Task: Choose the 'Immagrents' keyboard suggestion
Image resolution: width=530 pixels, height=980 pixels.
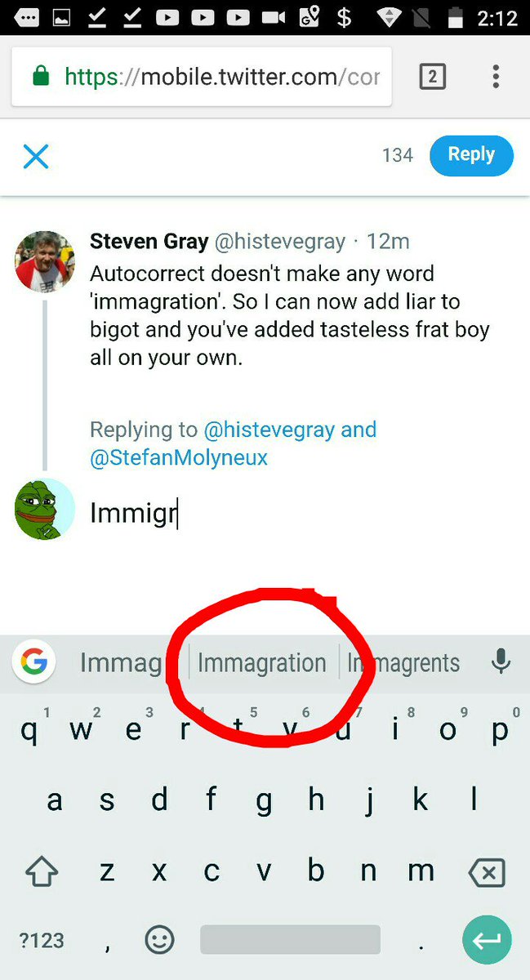Action: coord(404,663)
